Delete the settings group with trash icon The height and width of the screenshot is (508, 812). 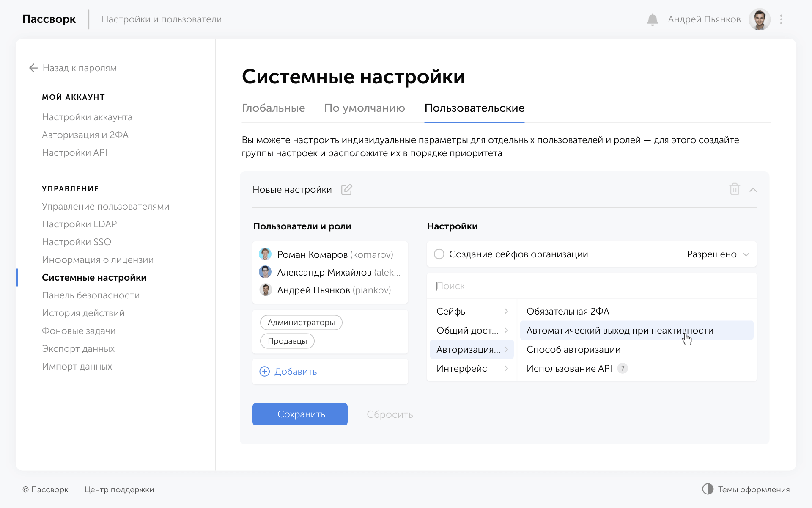click(x=735, y=189)
